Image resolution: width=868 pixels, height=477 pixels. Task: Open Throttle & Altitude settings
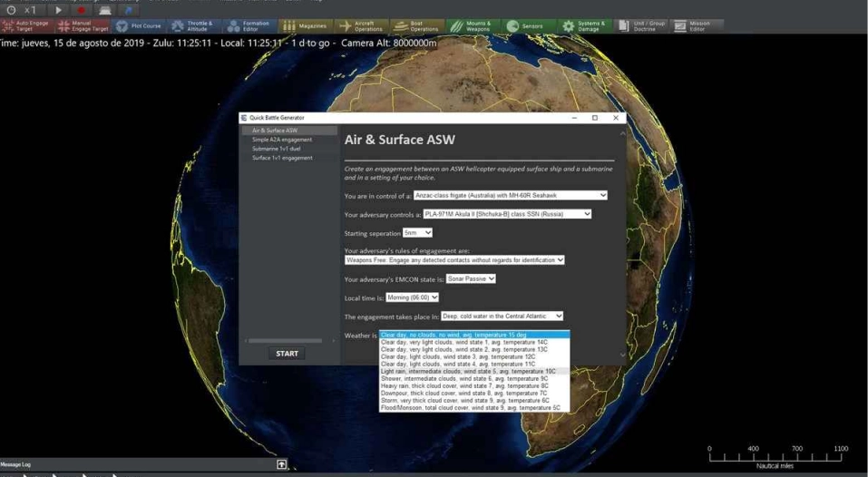pyautogui.click(x=194, y=26)
